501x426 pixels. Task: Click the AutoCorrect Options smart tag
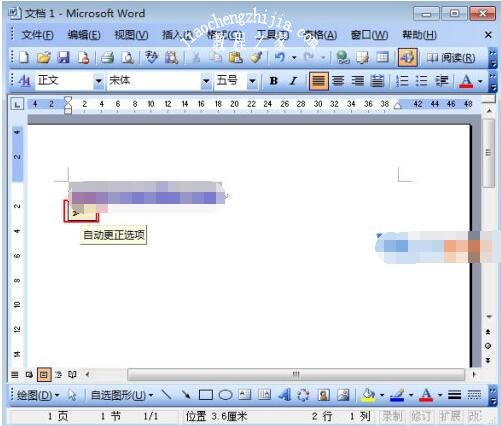click(81, 212)
